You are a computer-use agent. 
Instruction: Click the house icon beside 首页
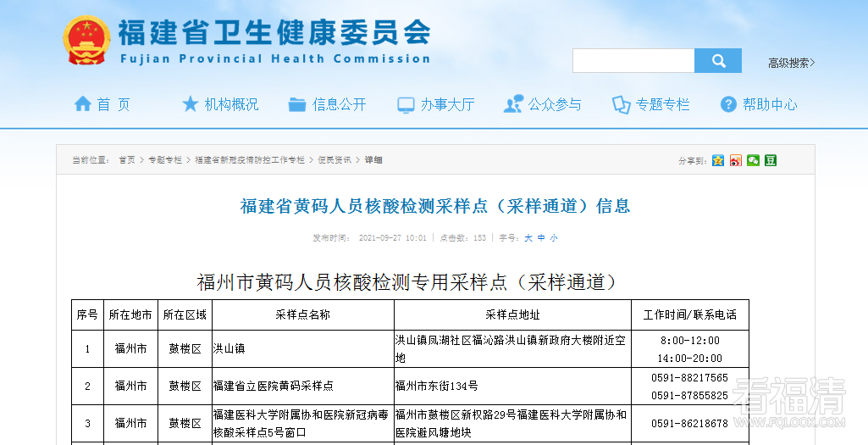(x=82, y=104)
